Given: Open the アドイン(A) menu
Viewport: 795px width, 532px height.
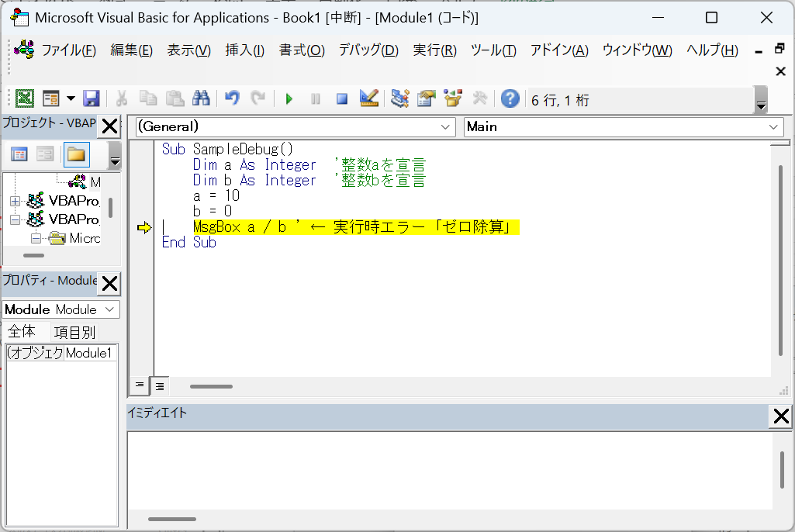Looking at the screenshot, I should point(559,50).
